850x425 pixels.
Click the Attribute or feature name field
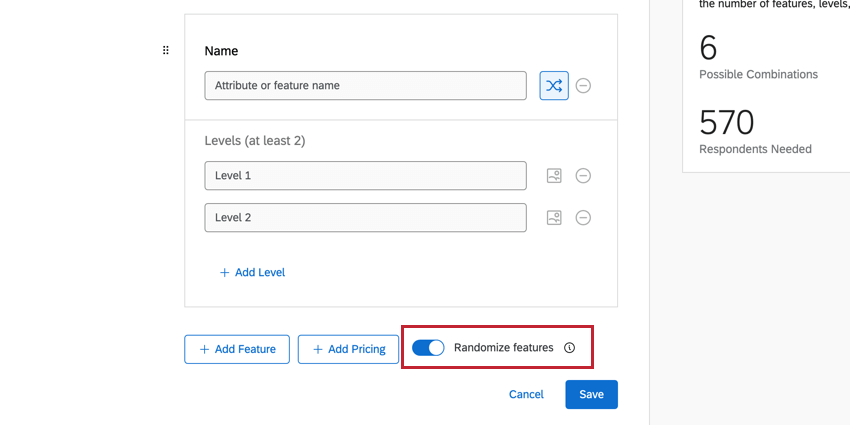(365, 86)
